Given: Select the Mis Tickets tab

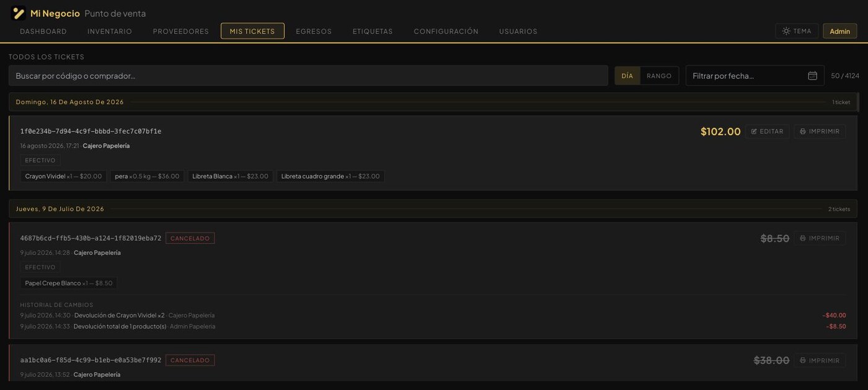Looking at the screenshot, I should [252, 31].
